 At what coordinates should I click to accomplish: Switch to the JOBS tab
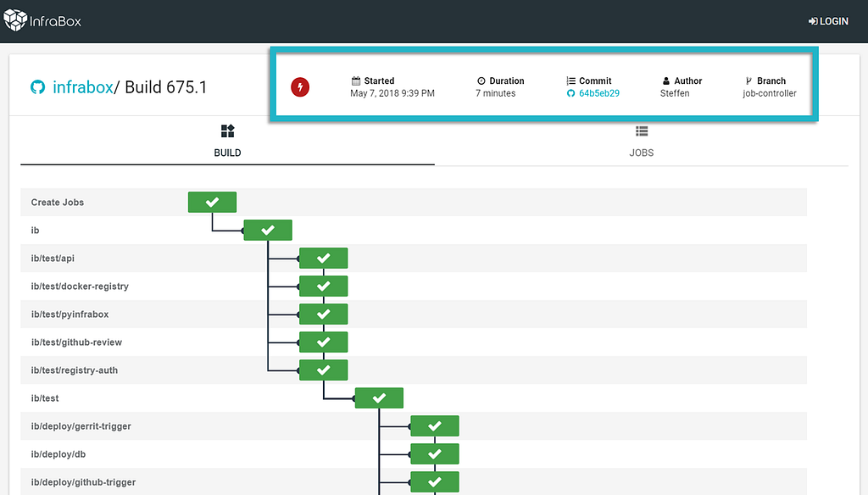pyautogui.click(x=641, y=142)
